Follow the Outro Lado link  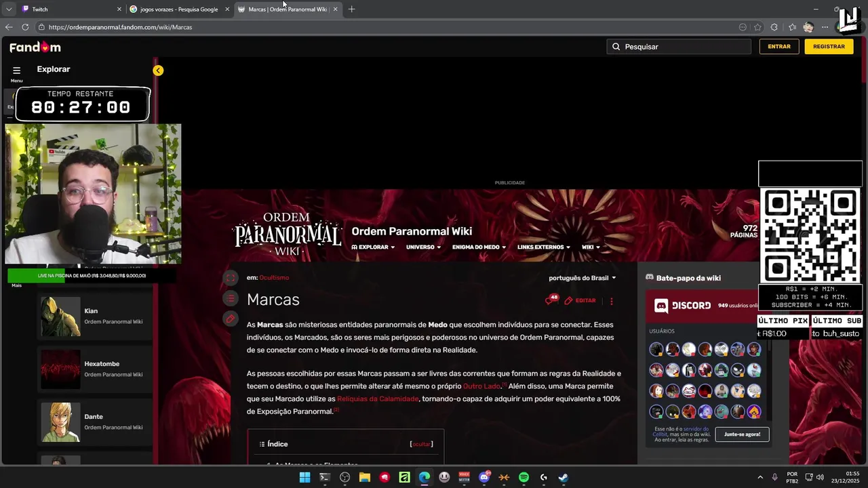click(481, 386)
